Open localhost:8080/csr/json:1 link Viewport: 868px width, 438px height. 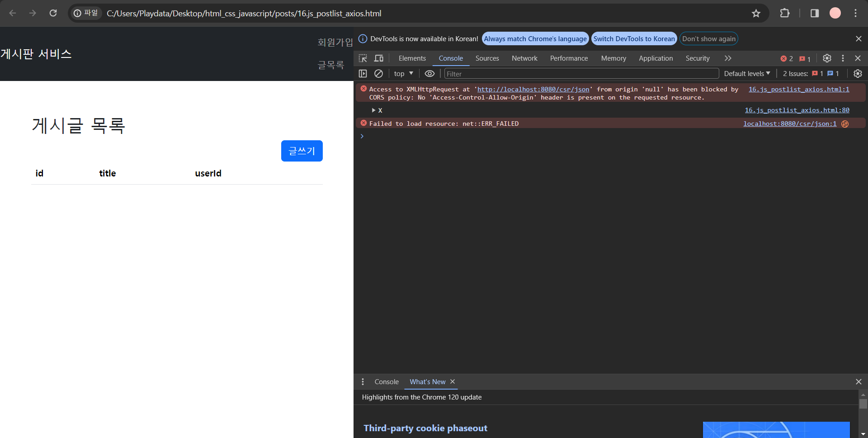pos(790,124)
